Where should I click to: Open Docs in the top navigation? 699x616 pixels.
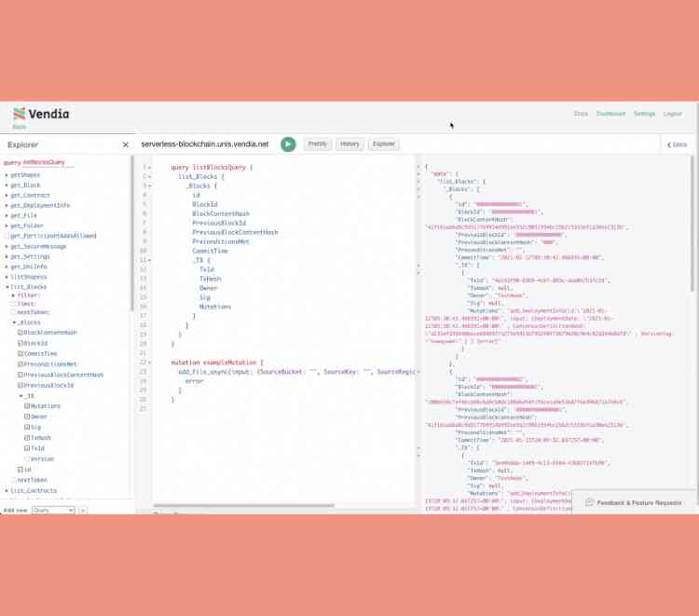tap(581, 114)
